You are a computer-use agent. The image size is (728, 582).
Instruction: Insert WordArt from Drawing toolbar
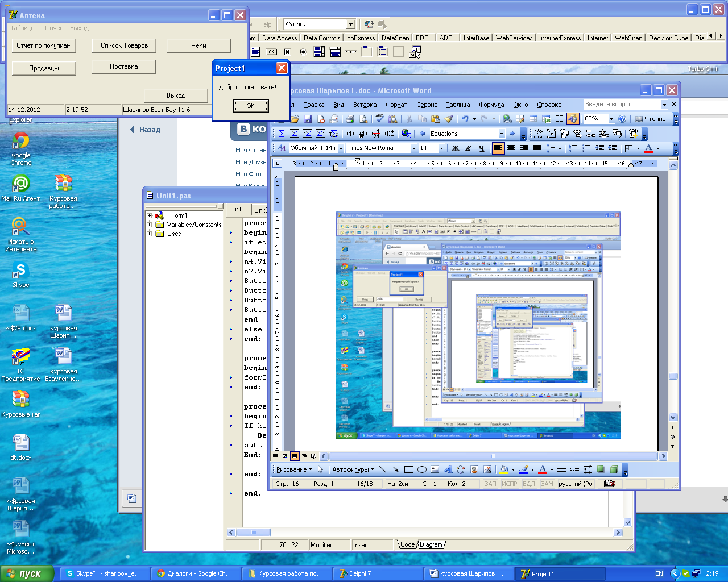448,469
